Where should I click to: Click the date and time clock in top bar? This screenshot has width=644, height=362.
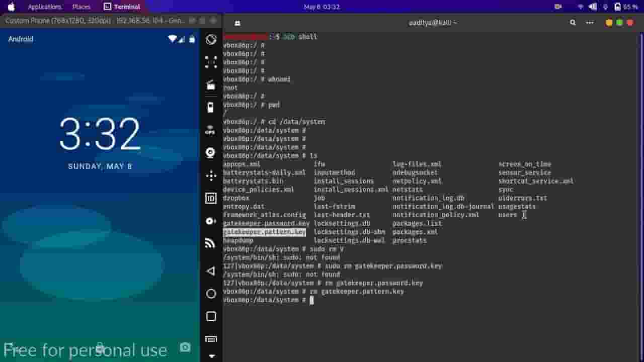click(x=322, y=7)
